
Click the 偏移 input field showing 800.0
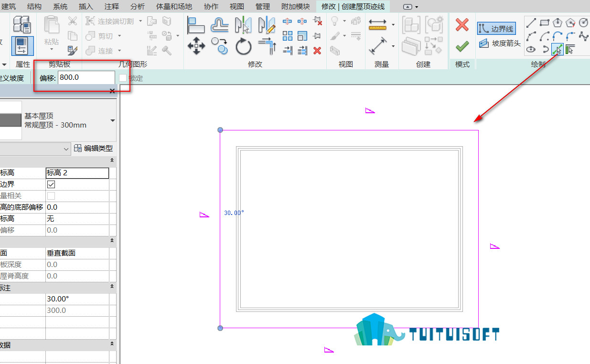click(86, 77)
